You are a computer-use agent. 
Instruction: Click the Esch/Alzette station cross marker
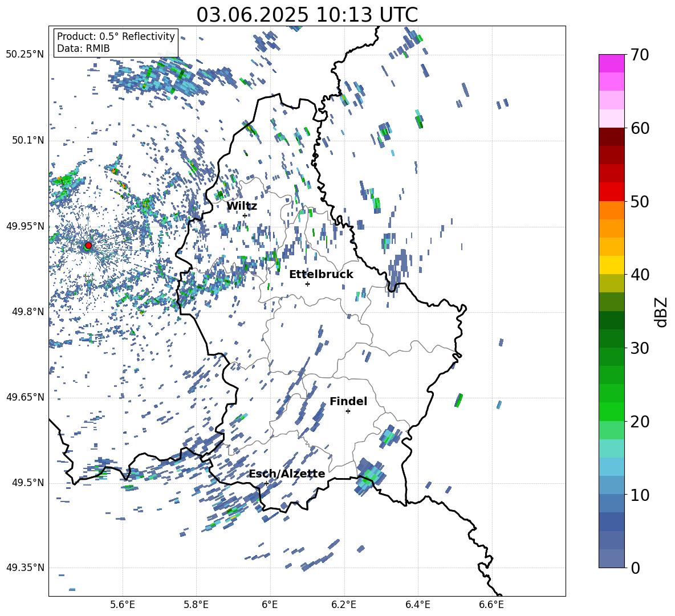tap(266, 483)
